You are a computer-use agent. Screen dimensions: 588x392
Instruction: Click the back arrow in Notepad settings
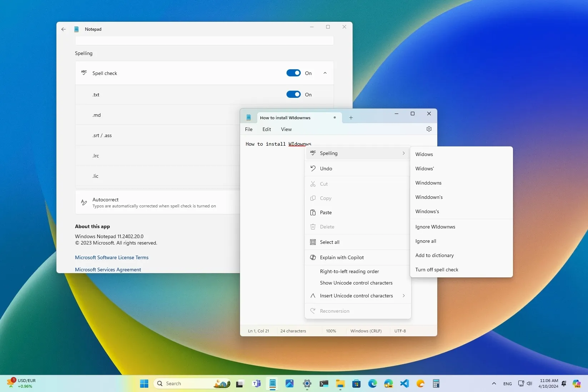(63, 29)
